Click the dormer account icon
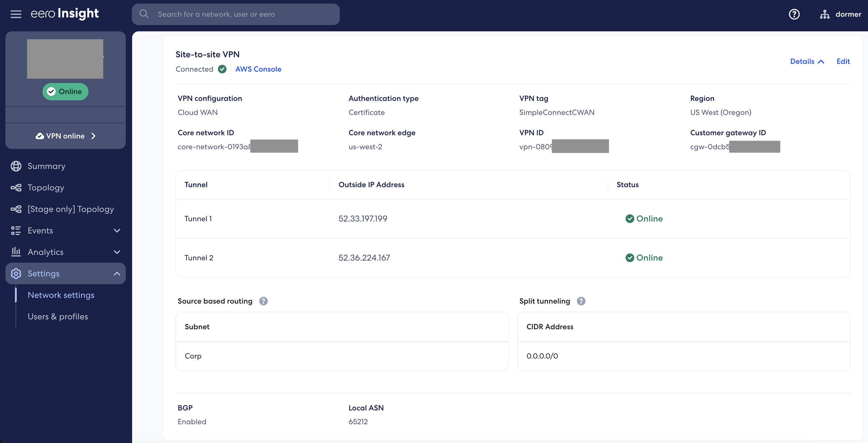 pyautogui.click(x=825, y=14)
